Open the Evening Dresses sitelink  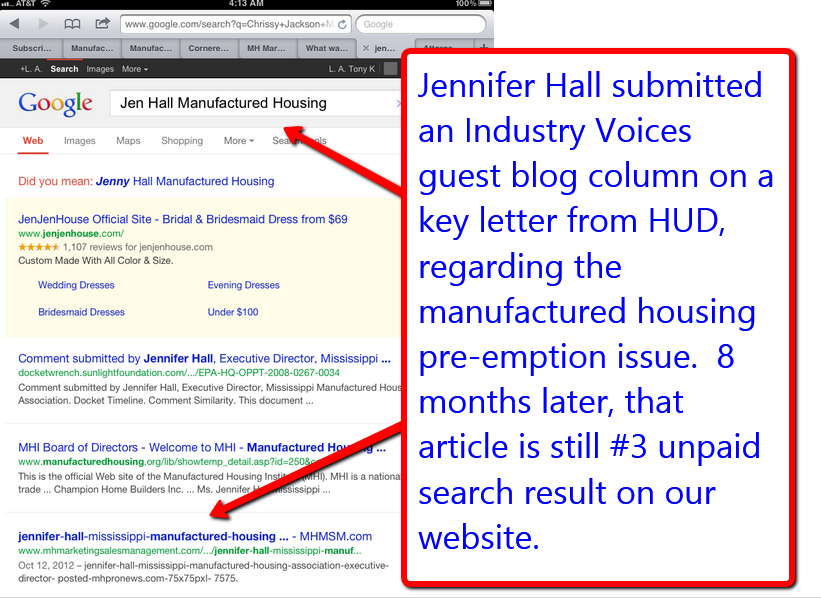[x=243, y=285]
